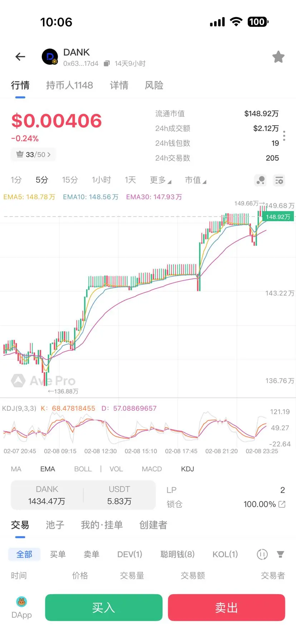Viewport: 296px width, 644px height.
Task: Filter trades by KOL(1)
Action: coord(225,554)
